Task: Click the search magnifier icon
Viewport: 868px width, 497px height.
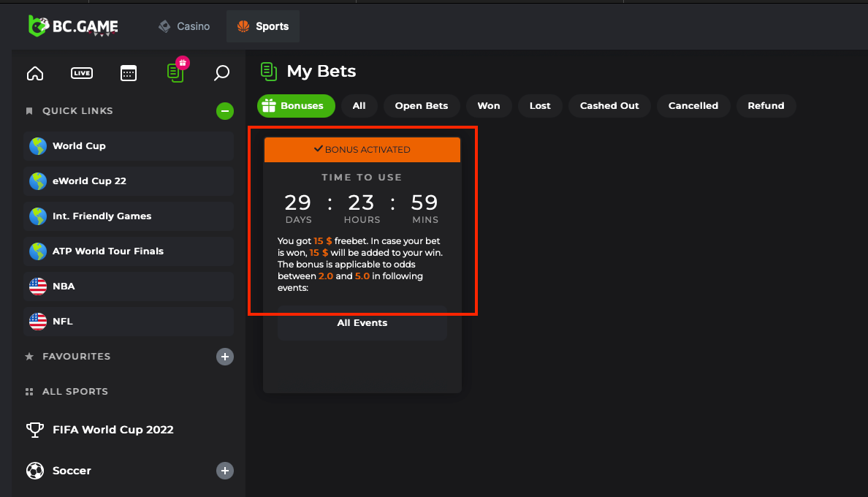Action: click(x=221, y=73)
